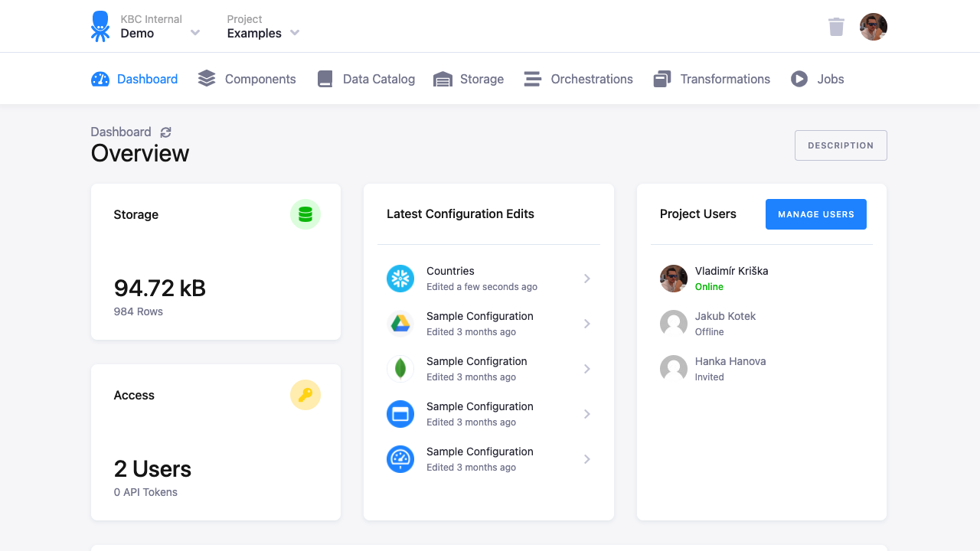This screenshot has height=551, width=980.
Task: Click the Snowflake icon for Countries
Action: (400, 279)
